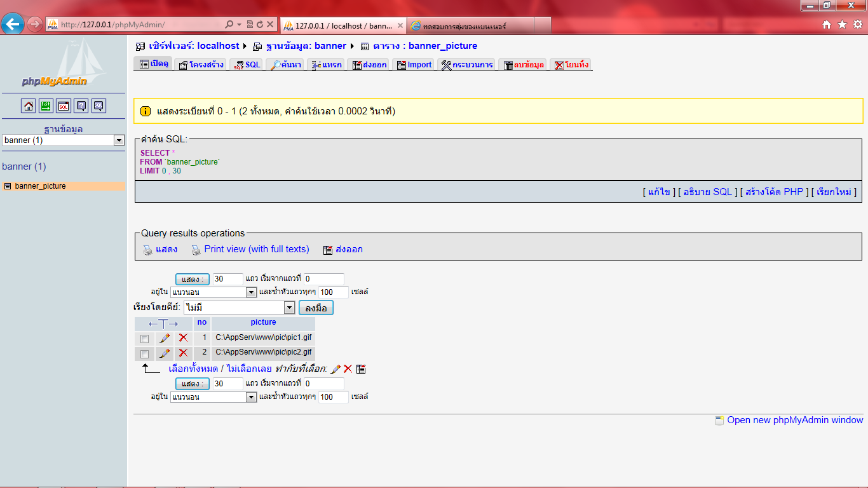Screen dimensions: 868x488
Task: Click the อธิบาย SQL link
Action: click(707, 191)
